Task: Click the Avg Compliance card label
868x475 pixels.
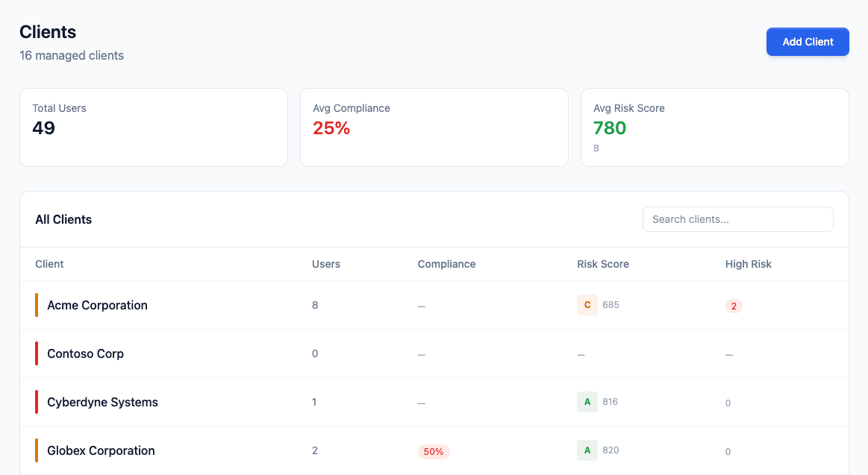Action: [x=352, y=108]
